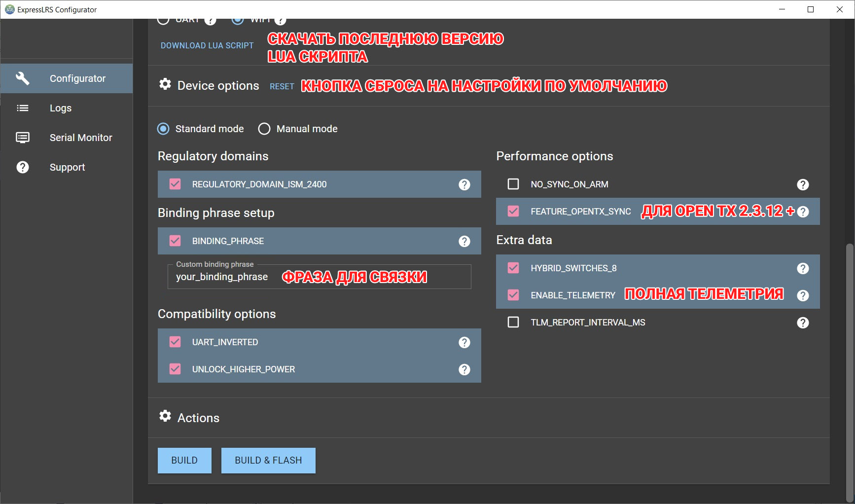Uncheck FEATURE_OPENTX_SYNC checkbox
The height and width of the screenshot is (504, 855).
[513, 211]
